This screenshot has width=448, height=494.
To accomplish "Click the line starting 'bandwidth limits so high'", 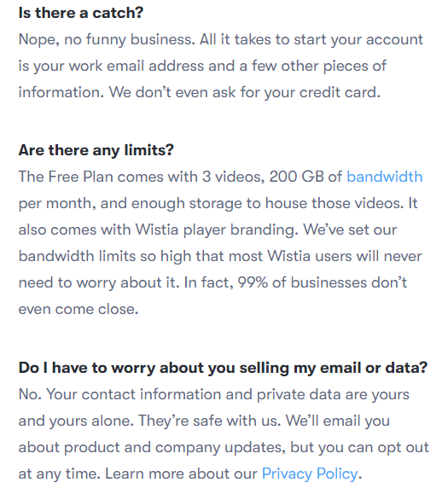I will [220, 256].
